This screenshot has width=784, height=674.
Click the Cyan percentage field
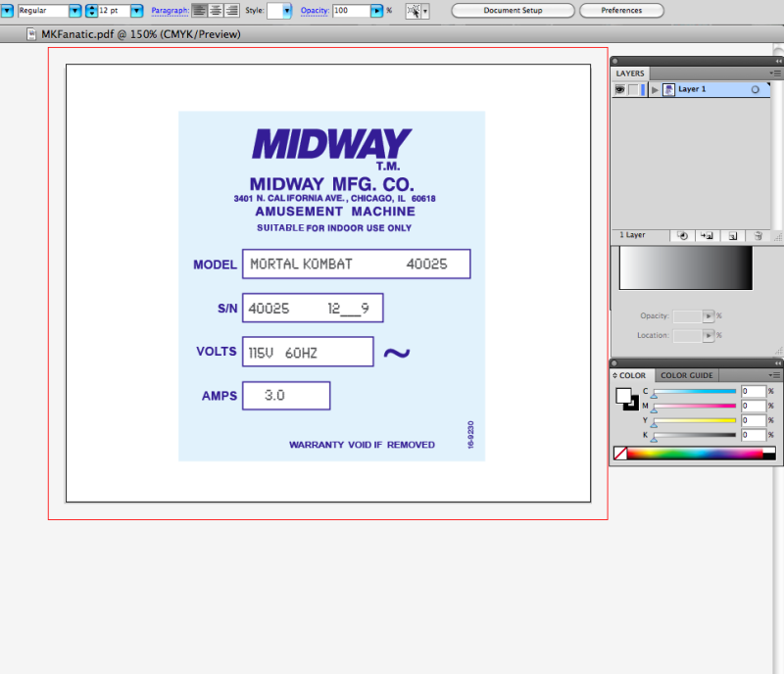pyautogui.click(x=753, y=392)
